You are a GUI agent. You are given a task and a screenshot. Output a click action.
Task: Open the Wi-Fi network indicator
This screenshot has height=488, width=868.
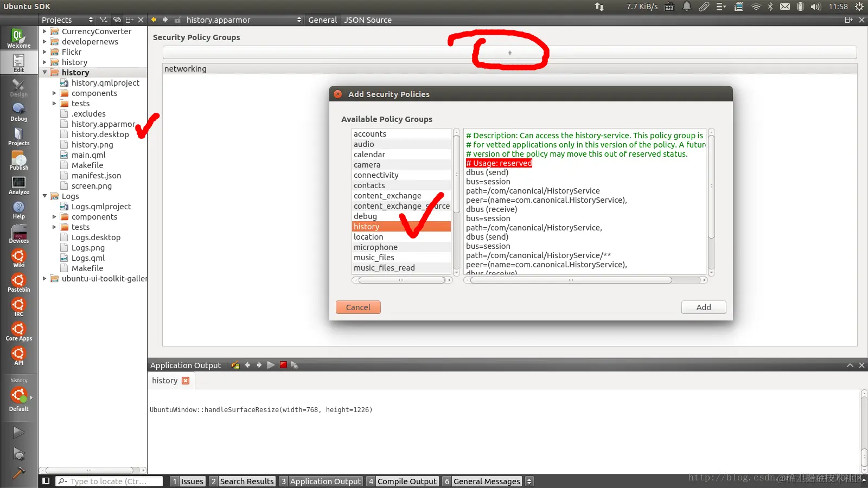[756, 7]
